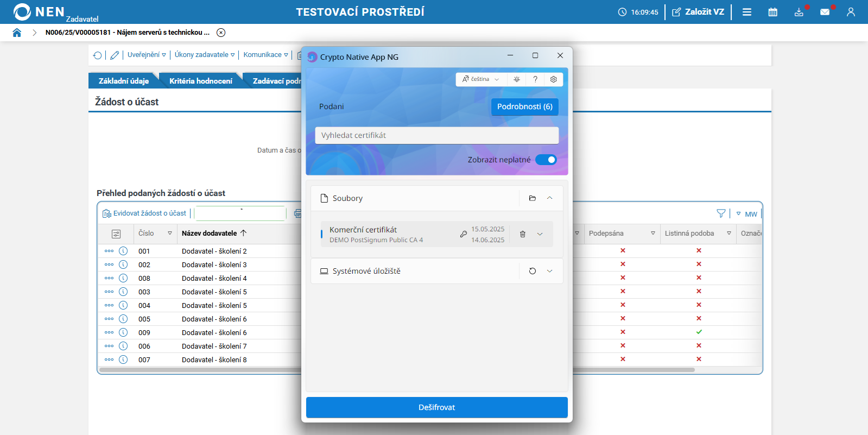
Task: Switch to the Kritéria hodnocení tab
Action: pyautogui.click(x=201, y=81)
